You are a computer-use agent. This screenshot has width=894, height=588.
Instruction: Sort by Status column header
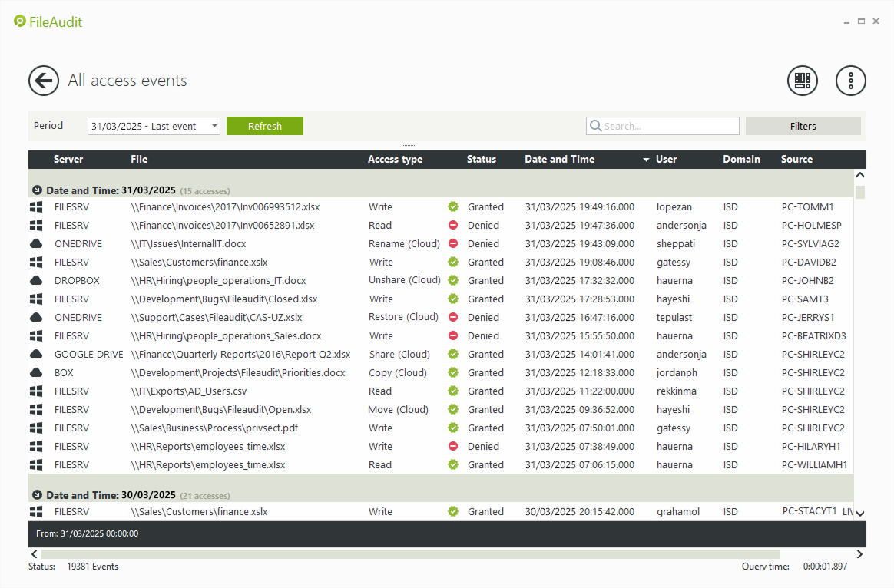482,160
